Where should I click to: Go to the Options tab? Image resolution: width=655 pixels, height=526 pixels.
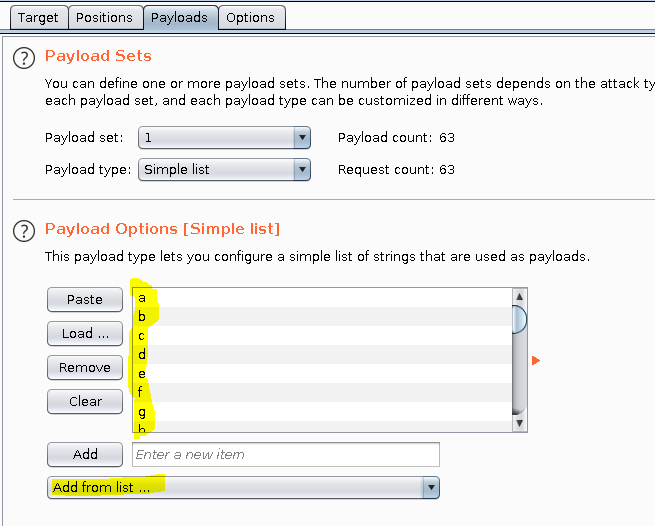tap(250, 17)
